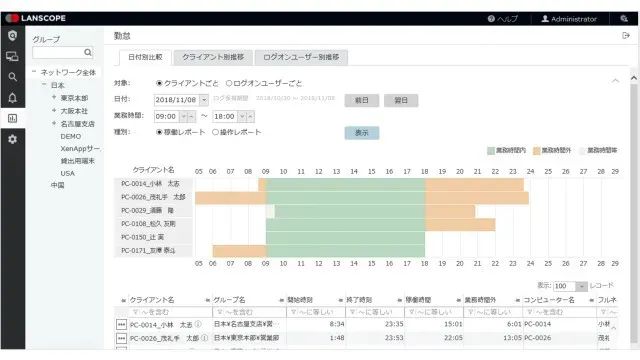This screenshot has height=360, width=640.
Task: Open the reports chart sidebar icon
Action: [13, 118]
